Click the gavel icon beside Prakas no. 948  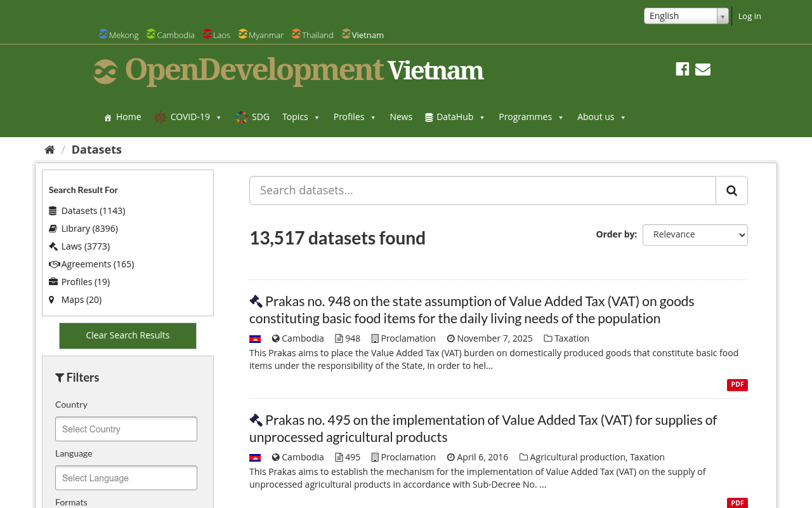click(x=256, y=302)
